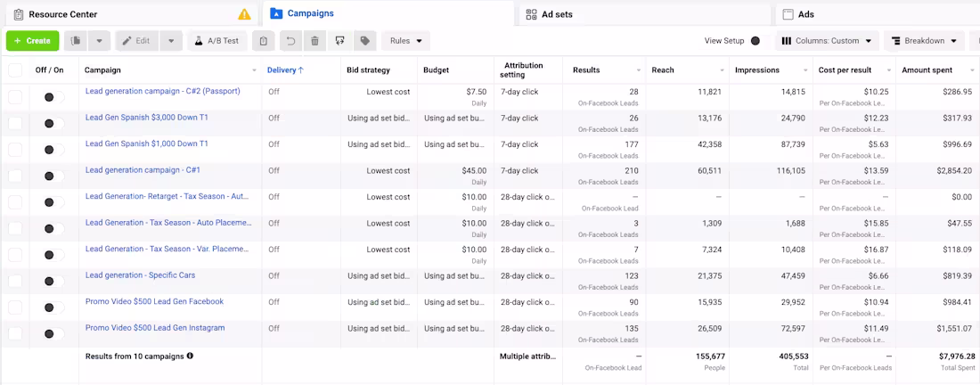Toggle the View Setup switch

coord(758,41)
